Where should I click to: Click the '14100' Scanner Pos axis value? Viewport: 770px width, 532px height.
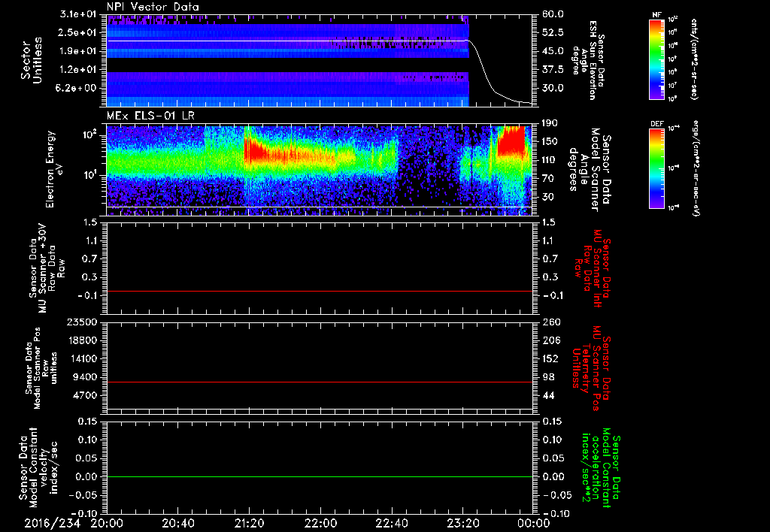click(81, 359)
